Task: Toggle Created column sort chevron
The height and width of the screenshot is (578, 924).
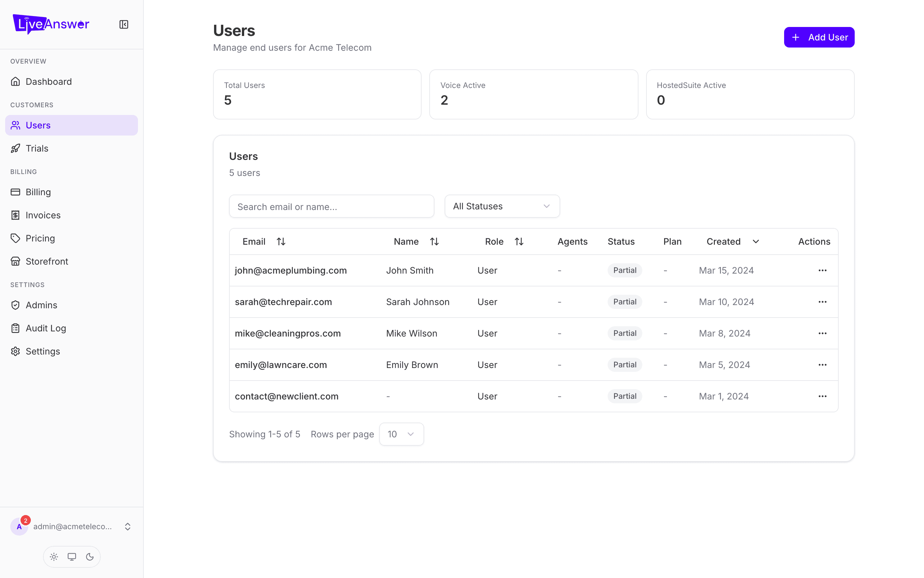Action: (756, 241)
